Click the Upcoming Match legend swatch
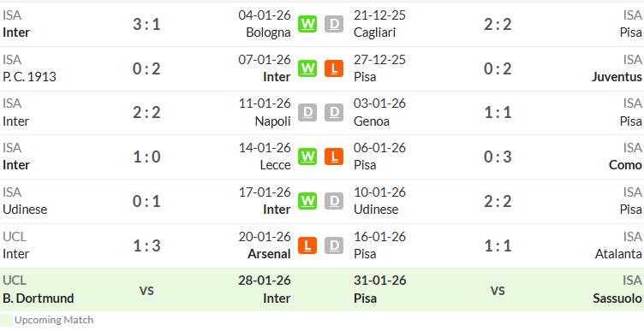 coord(6,321)
